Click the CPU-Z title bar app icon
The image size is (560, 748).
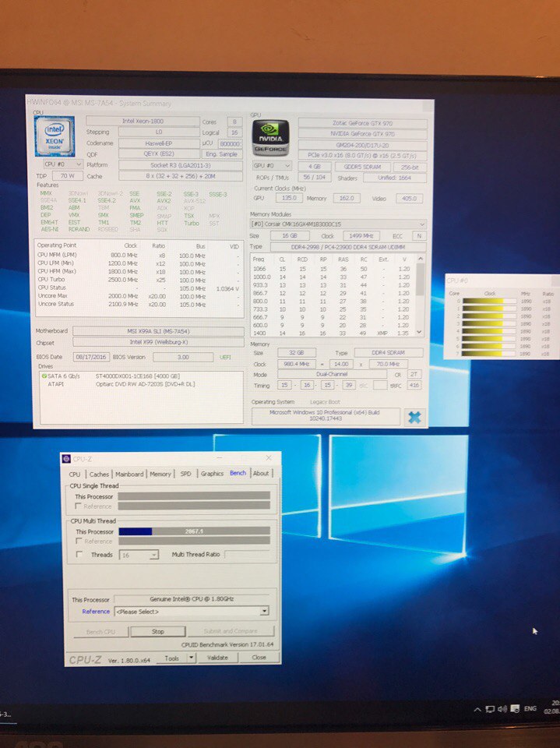tap(66, 458)
